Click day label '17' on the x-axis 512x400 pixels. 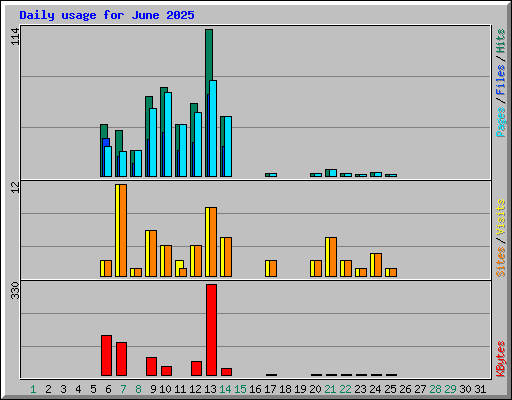tap(270, 389)
